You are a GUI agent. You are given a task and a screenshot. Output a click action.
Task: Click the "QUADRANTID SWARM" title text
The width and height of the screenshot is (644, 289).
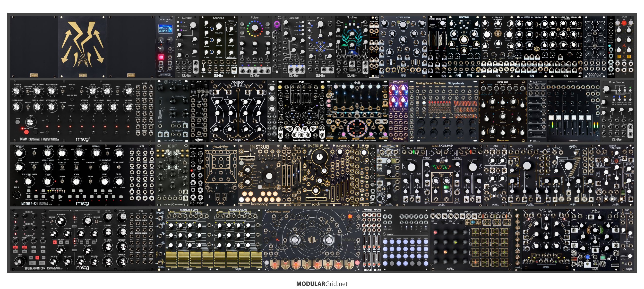278,212
